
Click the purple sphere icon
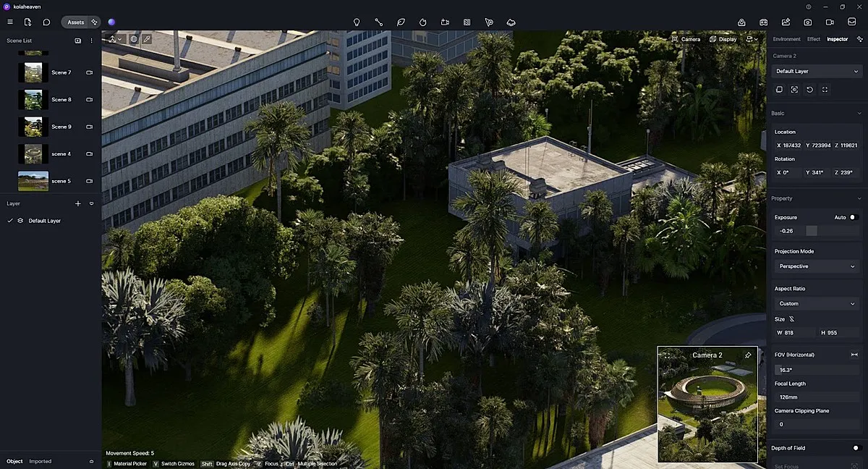[111, 22]
